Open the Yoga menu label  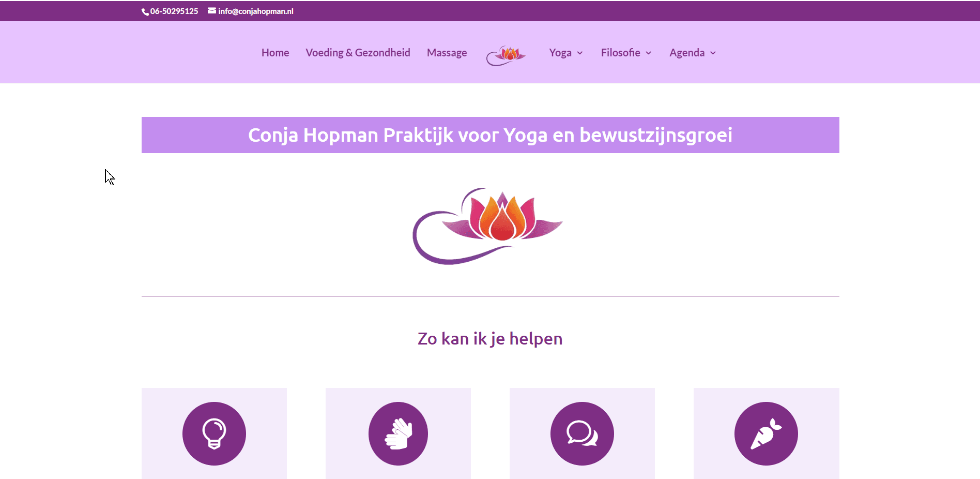point(560,53)
